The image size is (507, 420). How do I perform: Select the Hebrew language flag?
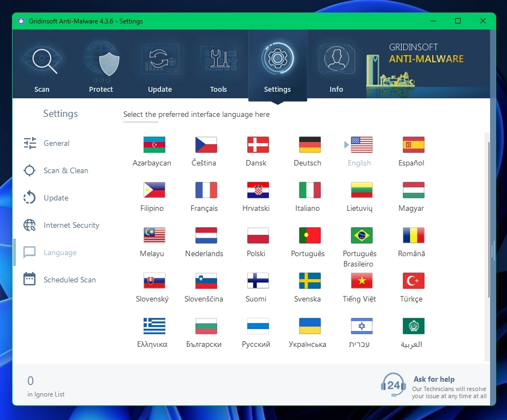pos(362,326)
